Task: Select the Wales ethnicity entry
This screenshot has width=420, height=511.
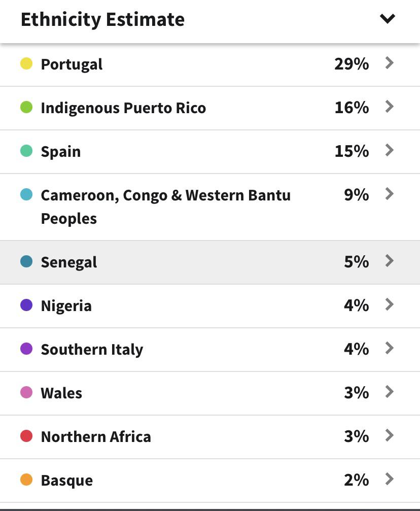Action: pos(389,391)
